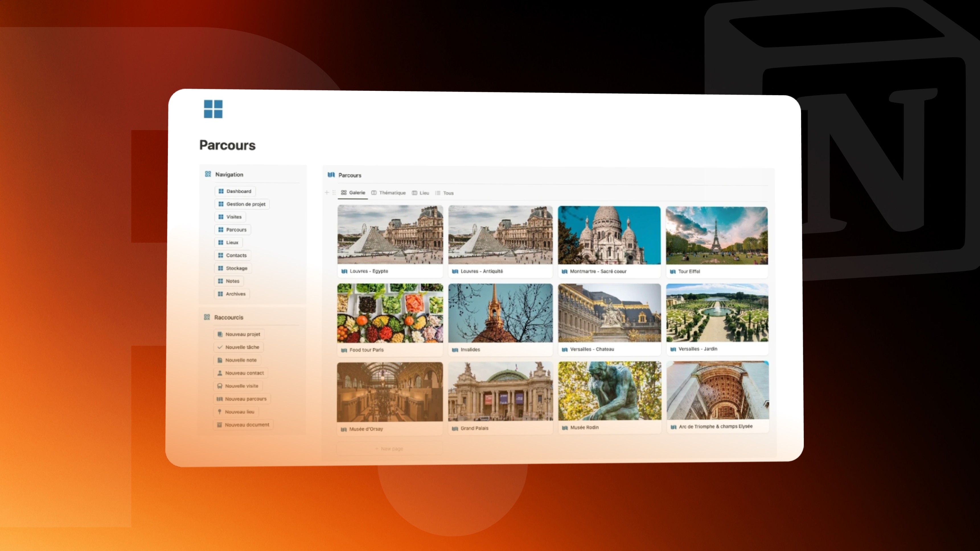980x551 pixels.
Task: Click the pin icon on Nouveau lieu
Action: click(x=219, y=412)
